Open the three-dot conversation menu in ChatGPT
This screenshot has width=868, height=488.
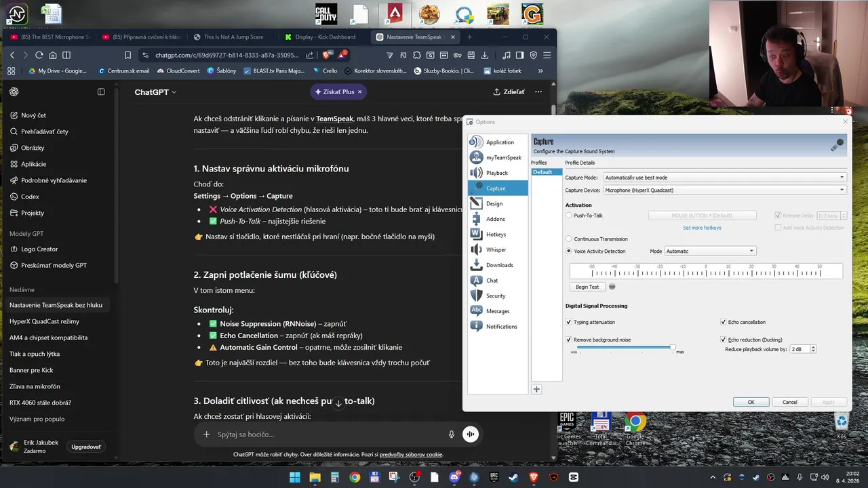click(538, 91)
